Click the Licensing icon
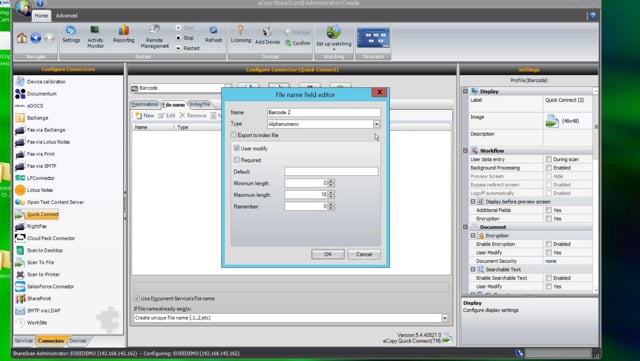This screenshot has width=640, height=361. (241, 34)
